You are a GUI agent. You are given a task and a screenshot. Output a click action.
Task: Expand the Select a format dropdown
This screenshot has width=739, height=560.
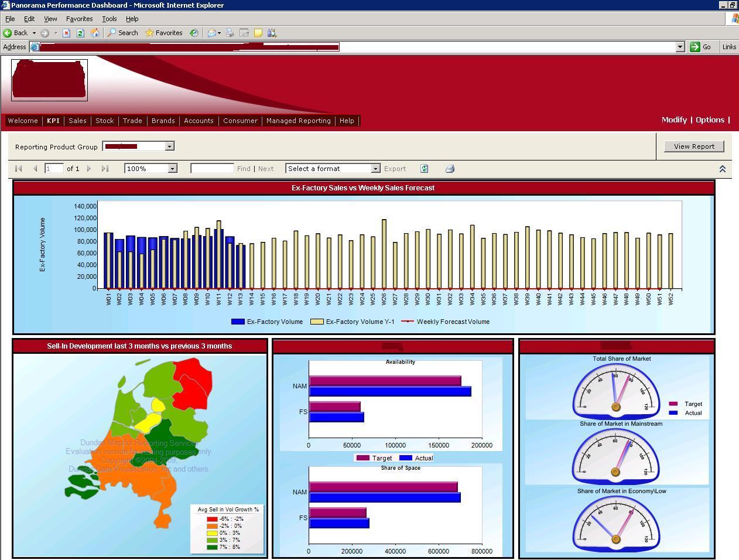pyautogui.click(x=375, y=169)
